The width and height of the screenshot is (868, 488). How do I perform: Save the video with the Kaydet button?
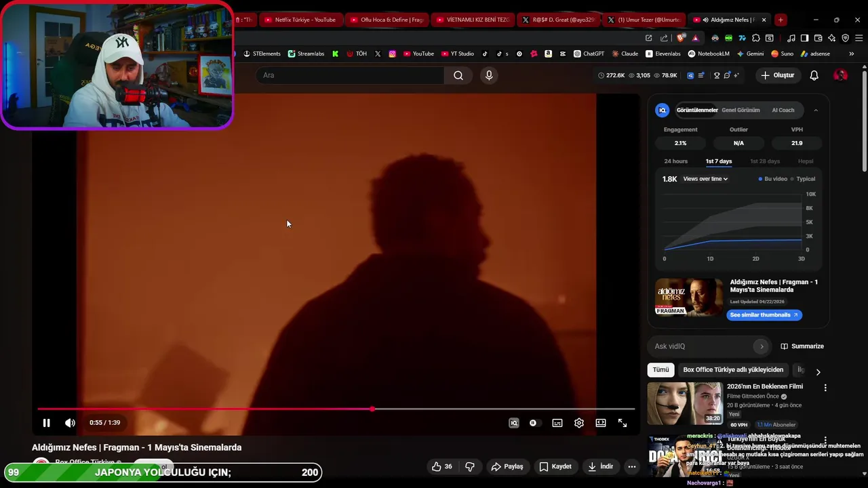(x=555, y=466)
